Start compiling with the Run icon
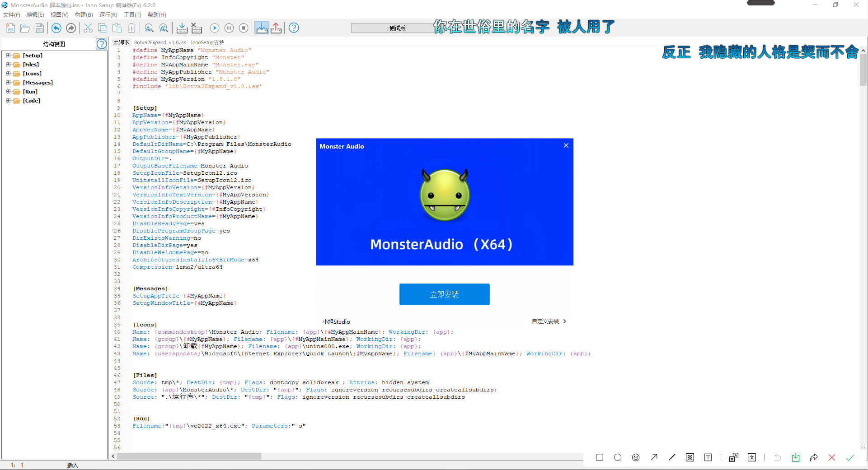The height and width of the screenshot is (470, 868). [215, 28]
